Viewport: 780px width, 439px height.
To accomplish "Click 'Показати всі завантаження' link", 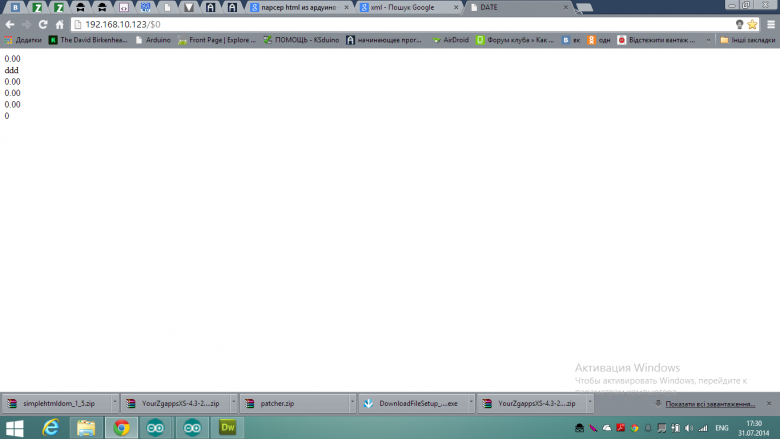I will click(708, 404).
